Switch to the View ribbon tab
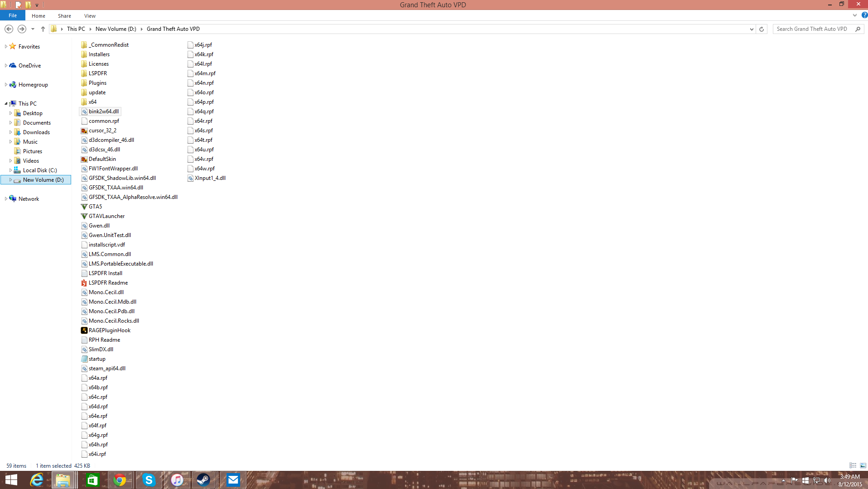The image size is (868, 489). [90, 16]
